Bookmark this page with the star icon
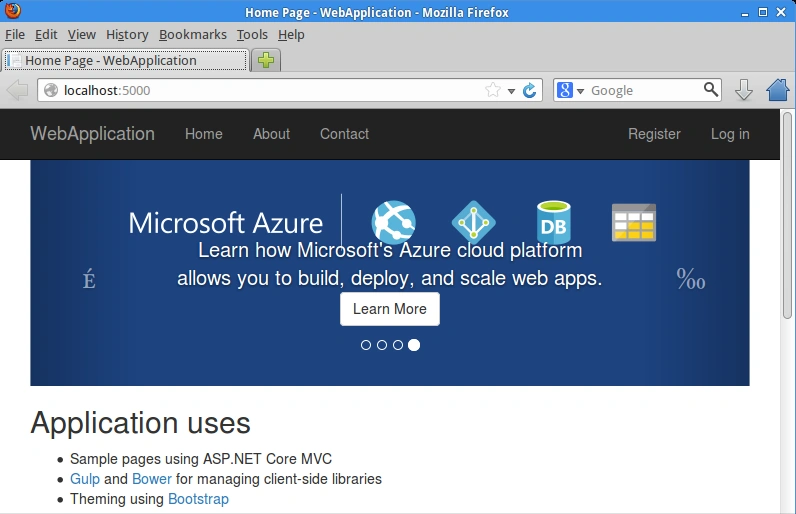Image resolution: width=796 pixels, height=514 pixels. (x=492, y=90)
